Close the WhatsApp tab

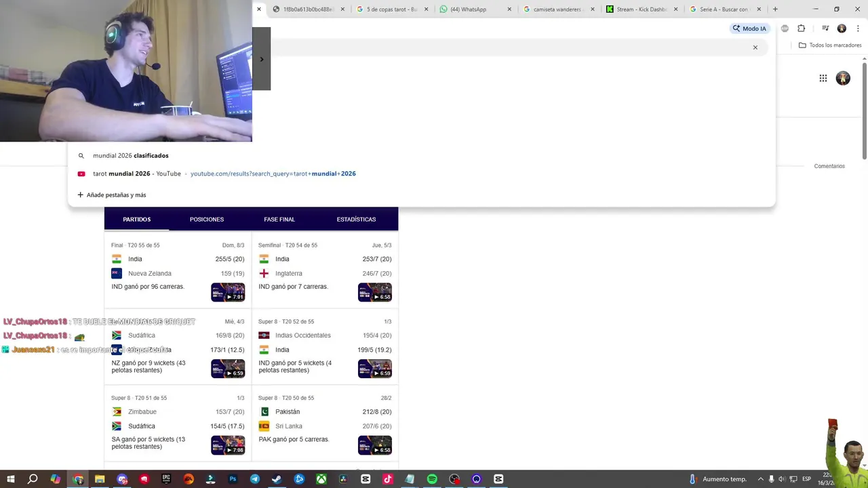pyautogui.click(x=509, y=9)
